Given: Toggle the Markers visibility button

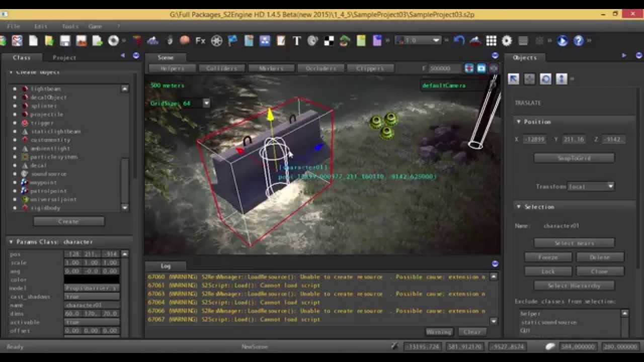Looking at the screenshot, I should pos(271,68).
